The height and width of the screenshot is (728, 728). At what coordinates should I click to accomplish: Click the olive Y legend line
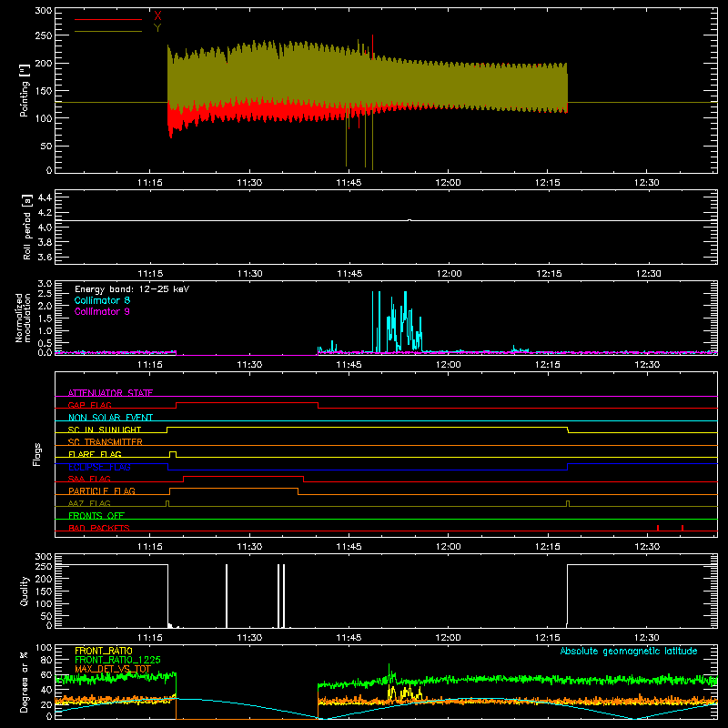(x=108, y=31)
